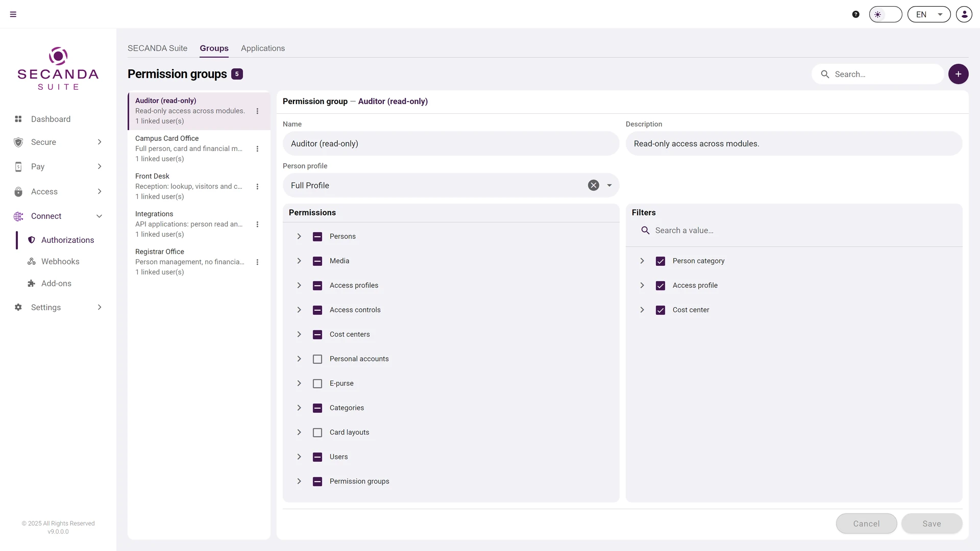Click the Save button
The height and width of the screenshot is (551, 980).
tap(932, 523)
